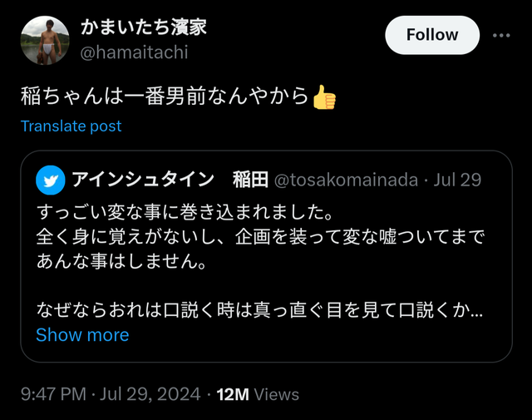
Task: Open quoted post first line すっごい変な事に
Action: (x=185, y=212)
